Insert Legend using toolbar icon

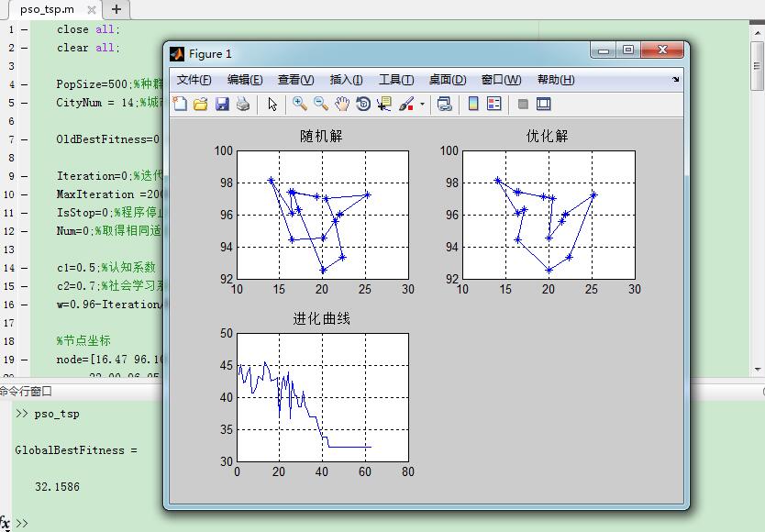[494, 104]
